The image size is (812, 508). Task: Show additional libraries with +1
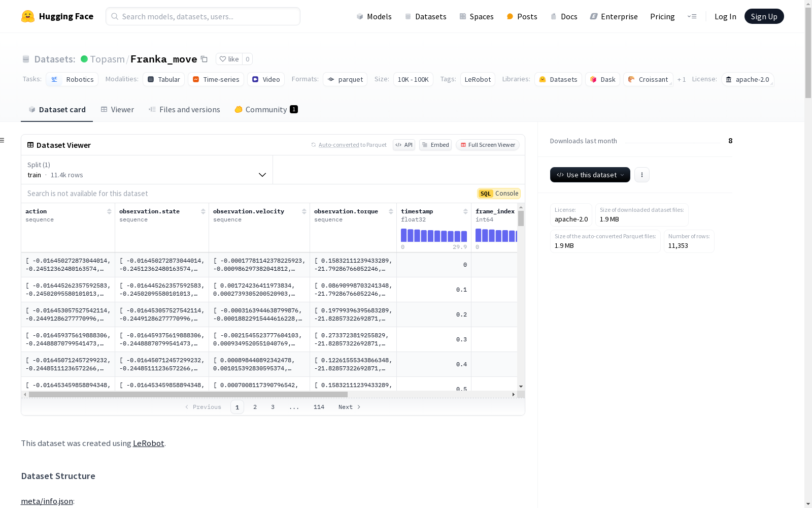[682, 79]
